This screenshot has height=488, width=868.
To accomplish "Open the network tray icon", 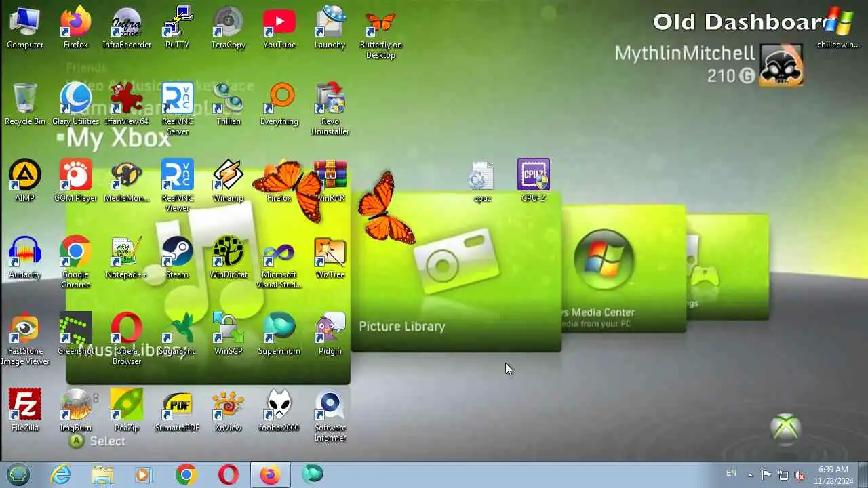I will coord(783,474).
